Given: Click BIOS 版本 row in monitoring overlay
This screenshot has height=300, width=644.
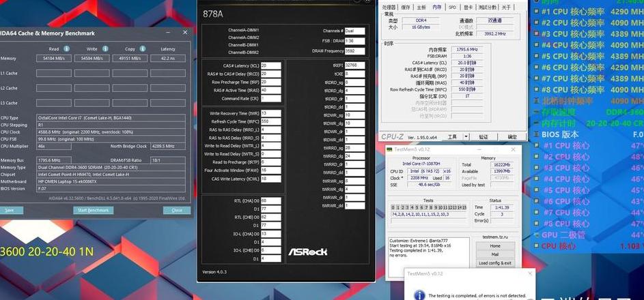Looking at the screenshot, I should tap(588, 134).
